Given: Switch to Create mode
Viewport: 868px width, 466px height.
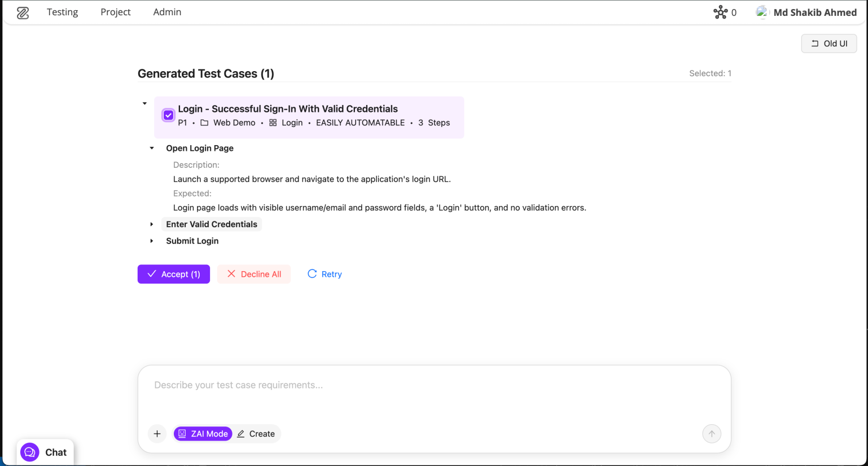Looking at the screenshot, I should [256, 434].
